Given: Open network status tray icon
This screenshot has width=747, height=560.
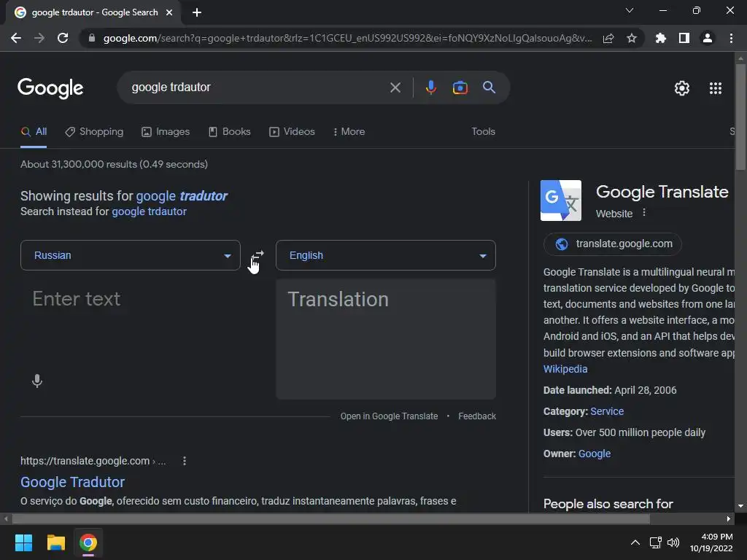Looking at the screenshot, I should 656,542.
